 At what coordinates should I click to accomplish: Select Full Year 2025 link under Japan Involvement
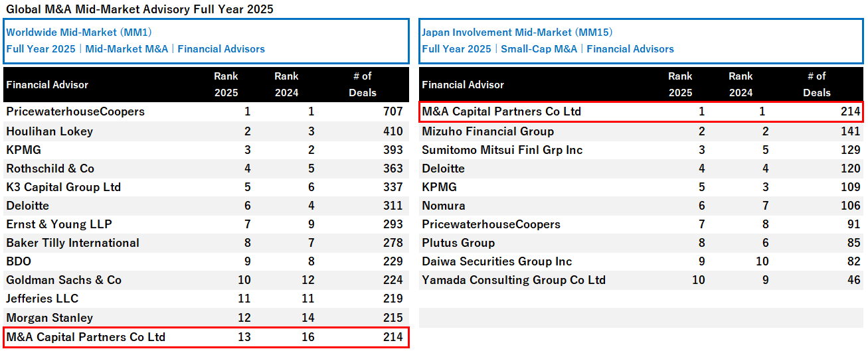456,49
